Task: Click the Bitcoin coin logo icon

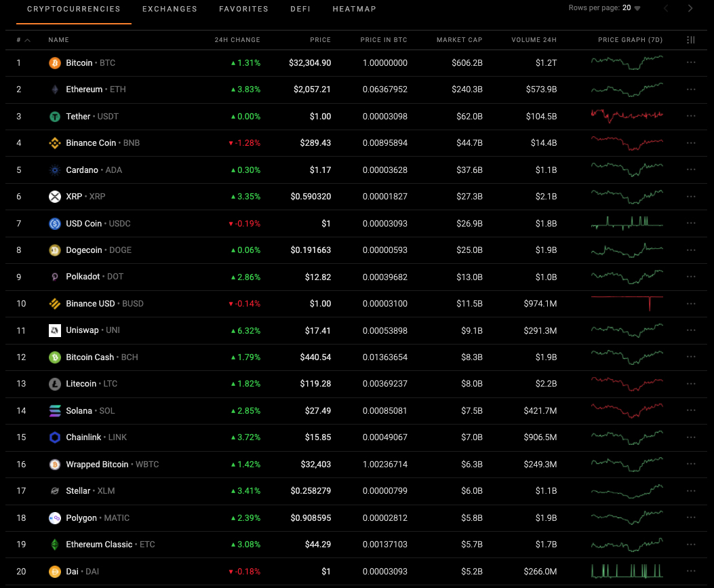Action: 55,63
